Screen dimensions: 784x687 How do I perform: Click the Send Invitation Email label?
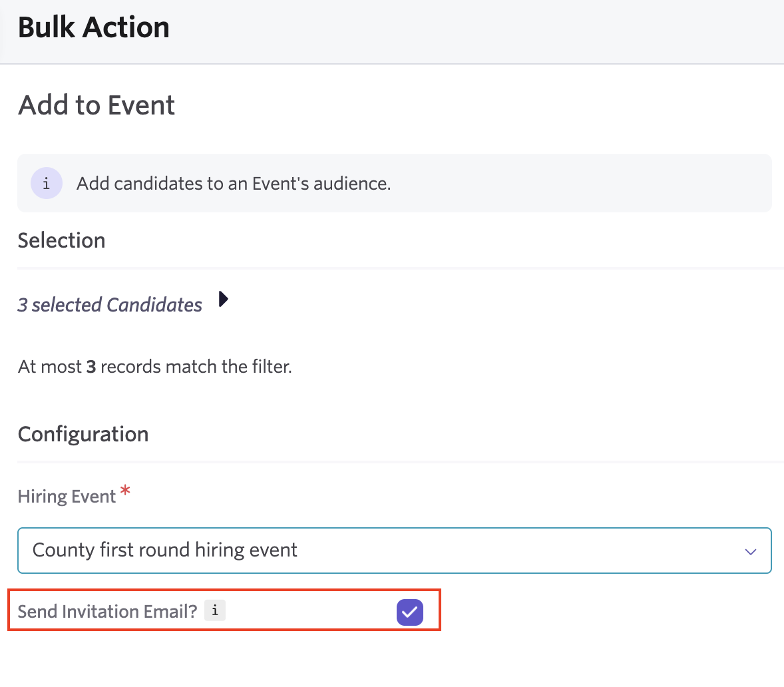(x=108, y=612)
